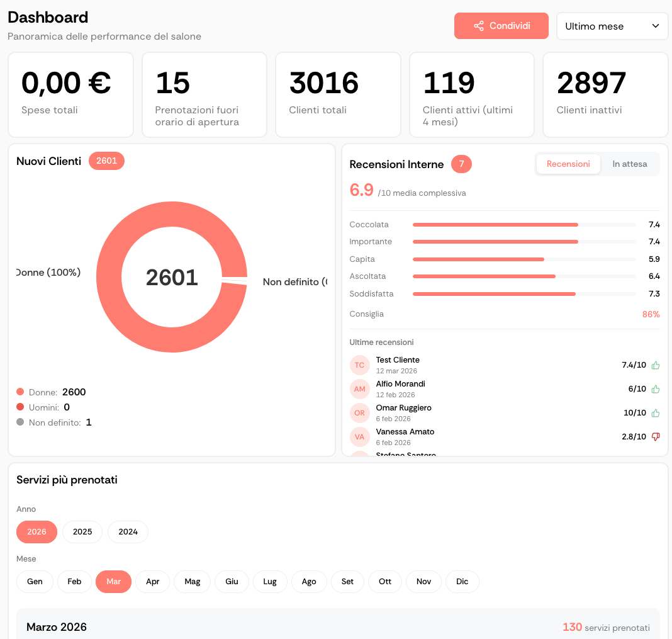Select year 2024 filter

tap(128, 532)
